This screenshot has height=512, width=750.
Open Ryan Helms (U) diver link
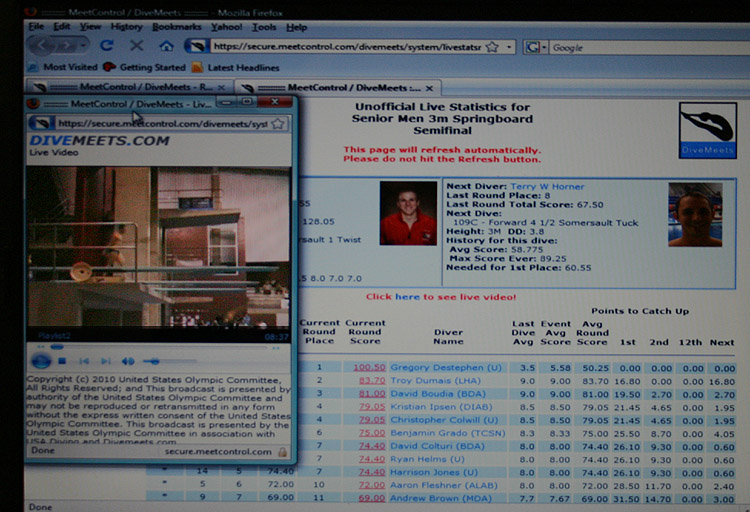pyautogui.click(x=427, y=459)
